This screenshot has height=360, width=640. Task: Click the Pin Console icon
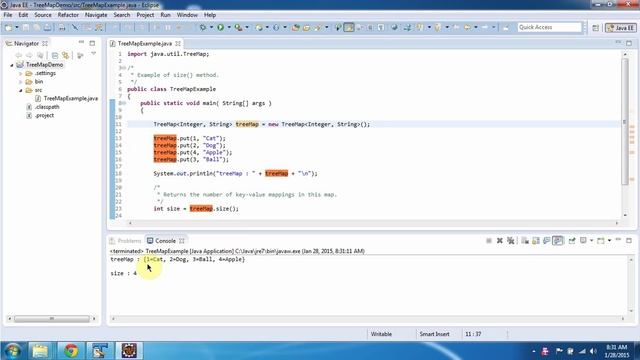[x=572, y=241]
